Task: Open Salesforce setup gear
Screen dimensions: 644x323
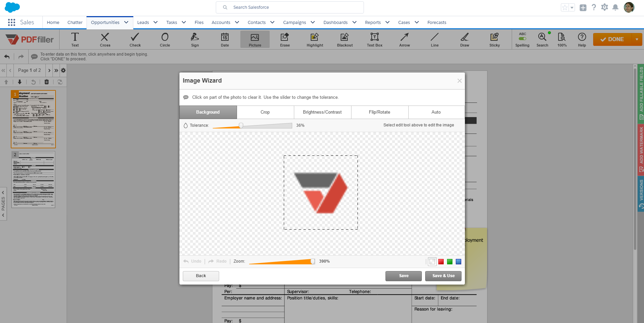Action: pyautogui.click(x=604, y=7)
